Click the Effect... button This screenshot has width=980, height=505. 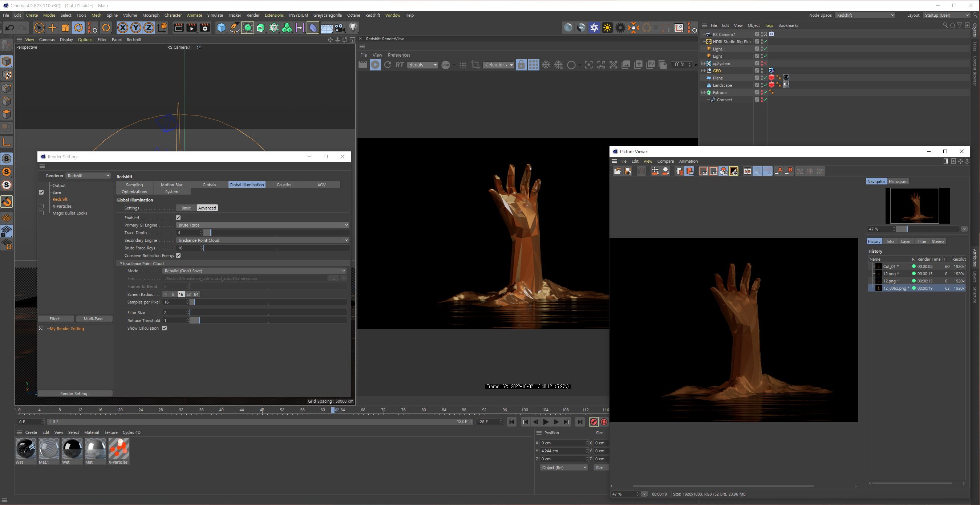[x=56, y=319]
